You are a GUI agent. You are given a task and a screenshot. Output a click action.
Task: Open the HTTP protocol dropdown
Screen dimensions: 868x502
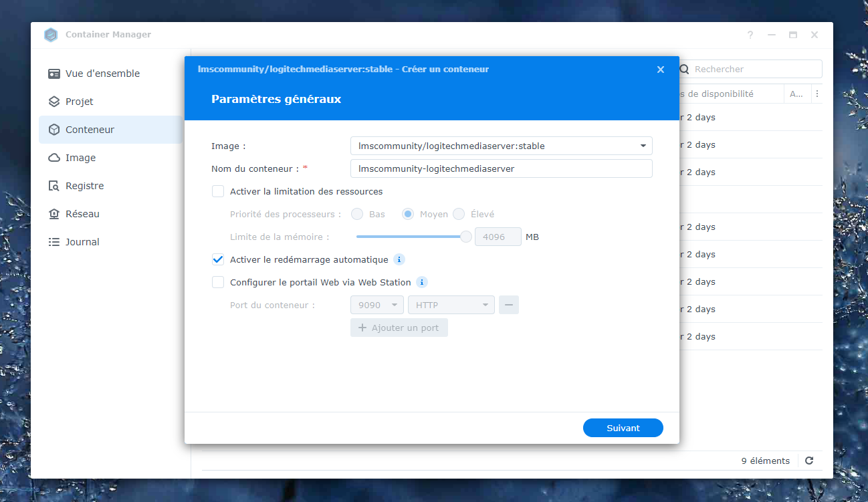451,305
